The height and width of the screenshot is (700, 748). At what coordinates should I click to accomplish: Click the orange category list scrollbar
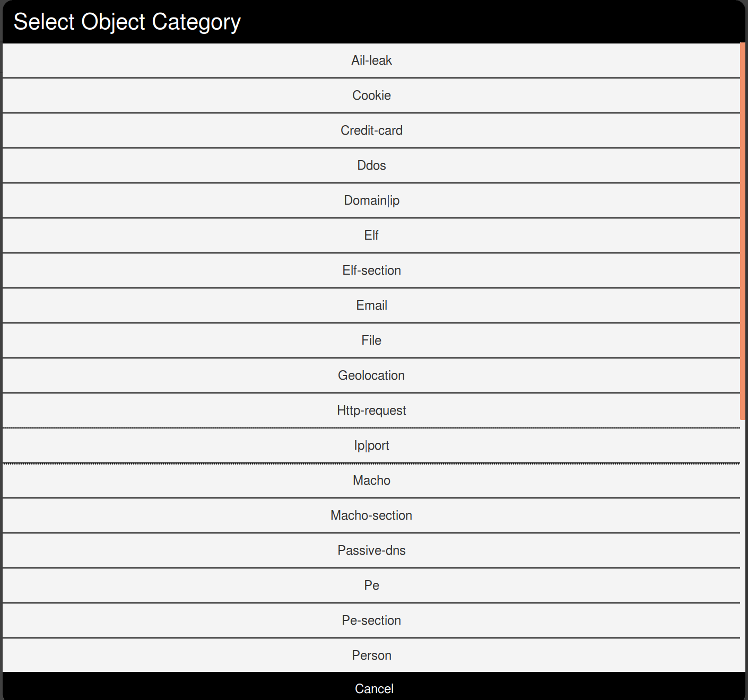(x=743, y=231)
